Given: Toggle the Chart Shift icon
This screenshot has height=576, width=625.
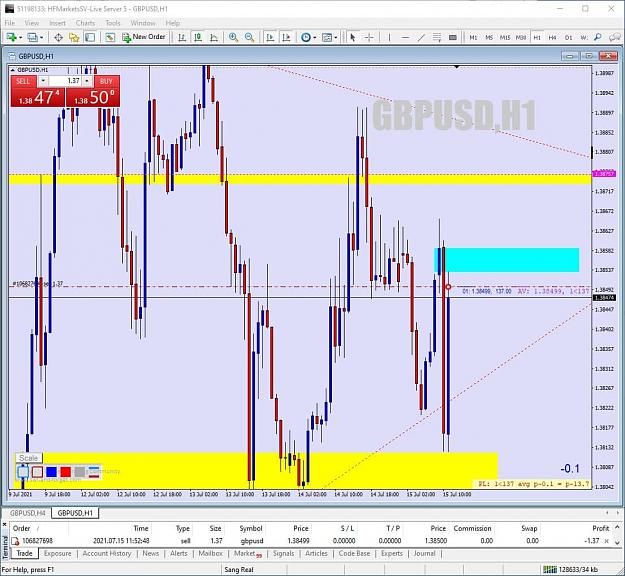Looking at the screenshot, I should [x=286, y=37].
